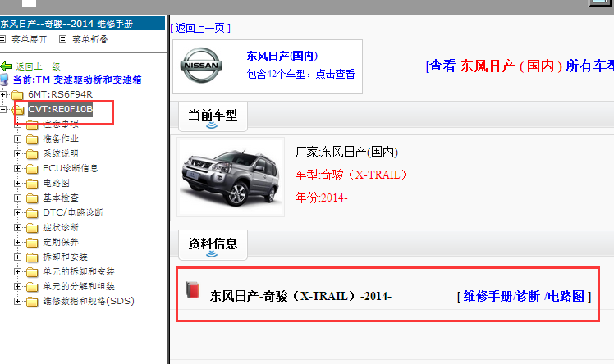Click folder icon next to ECU诊断信息
Image resolution: width=614 pixels, height=364 pixels.
point(32,169)
